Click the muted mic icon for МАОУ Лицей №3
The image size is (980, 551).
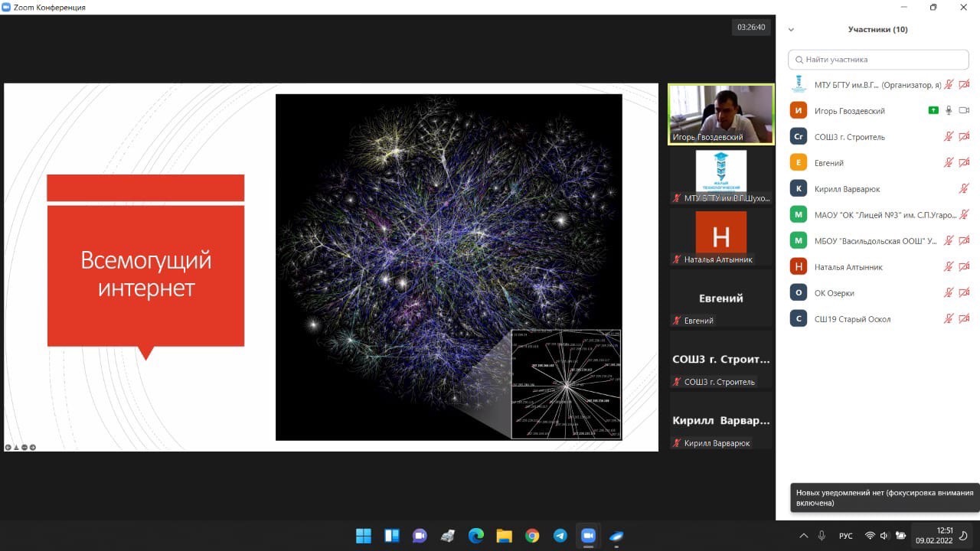964,214
